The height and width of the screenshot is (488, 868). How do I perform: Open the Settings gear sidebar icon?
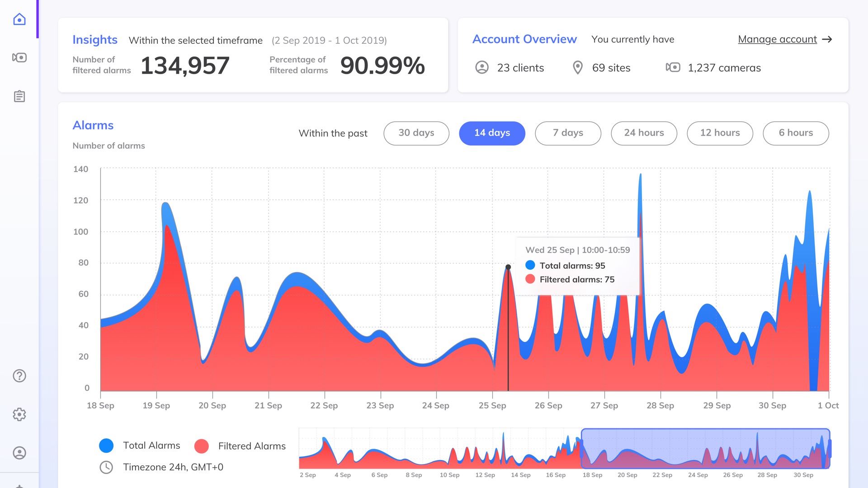pos(19,414)
